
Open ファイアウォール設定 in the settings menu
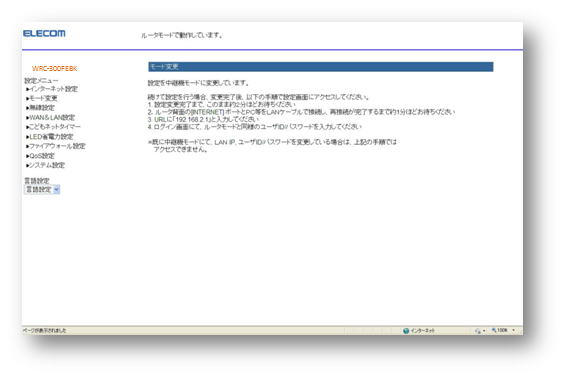point(56,146)
